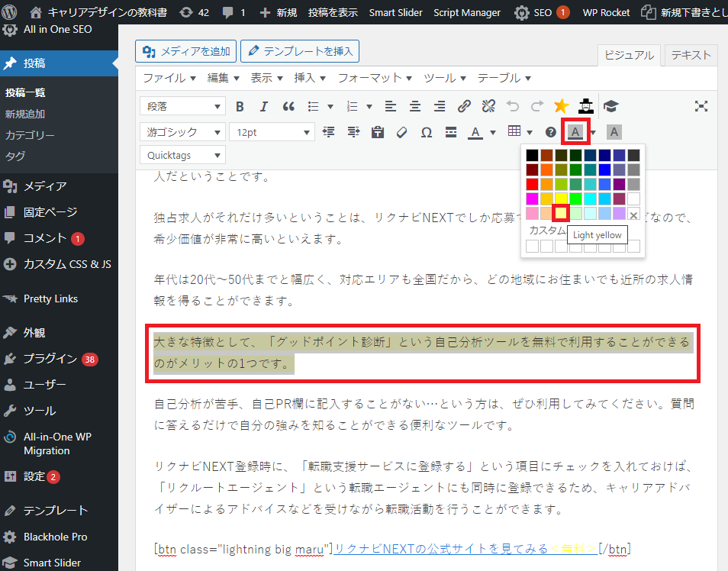Enter fullscreen editor mode
The height and width of the screenshot is (571, 728).
pyautogui.click(x=701, y=106)
